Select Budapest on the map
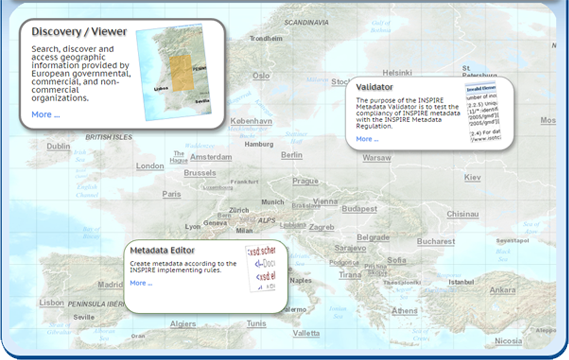Image resolution: width=569 pixels, height=360 pixels. coord(359,209)
